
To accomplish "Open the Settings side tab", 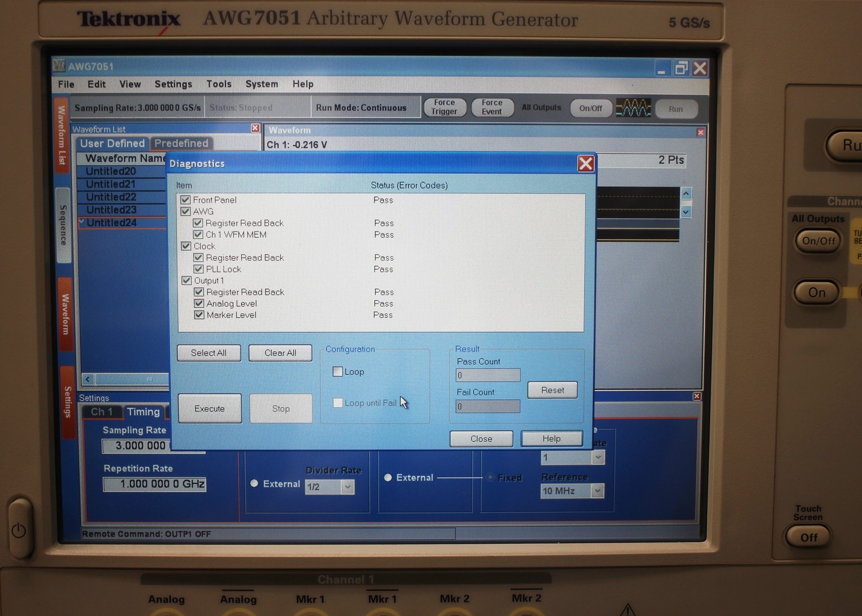I will pyautogui.click(x=67, y=401).
